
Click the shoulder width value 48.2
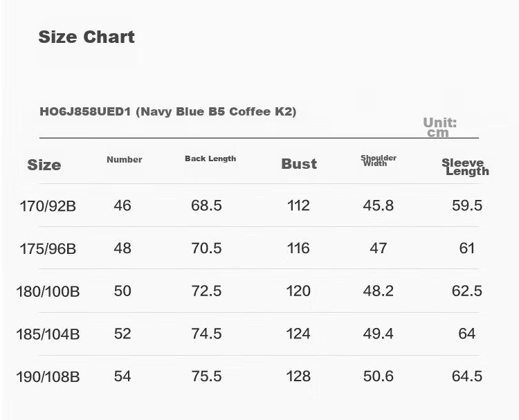pyautogui.click(x=379, y=291)
